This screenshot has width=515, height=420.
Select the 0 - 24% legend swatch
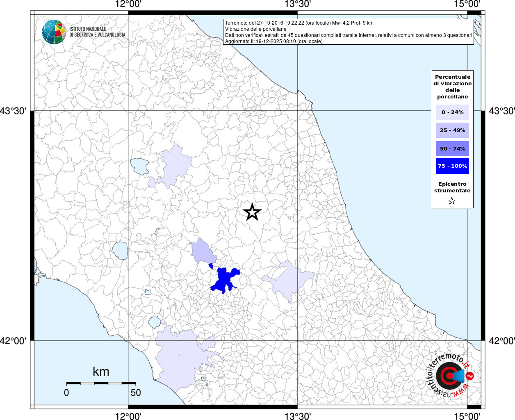click(453, 112)
